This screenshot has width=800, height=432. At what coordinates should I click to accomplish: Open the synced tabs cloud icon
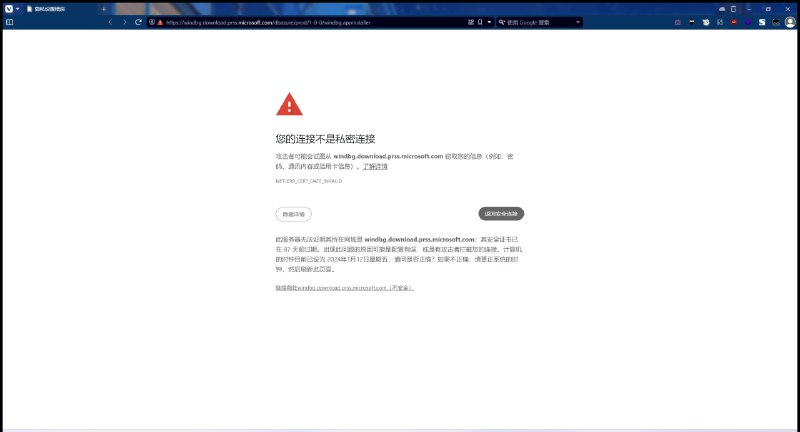pyautogui.click(x=722, y=9)
